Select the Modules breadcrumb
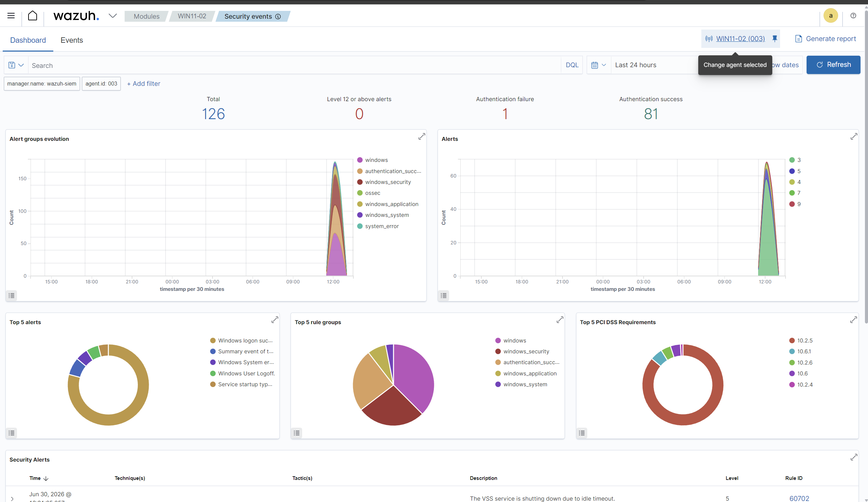The height and width of the screenshot is (502, 868). click(146, 17)
